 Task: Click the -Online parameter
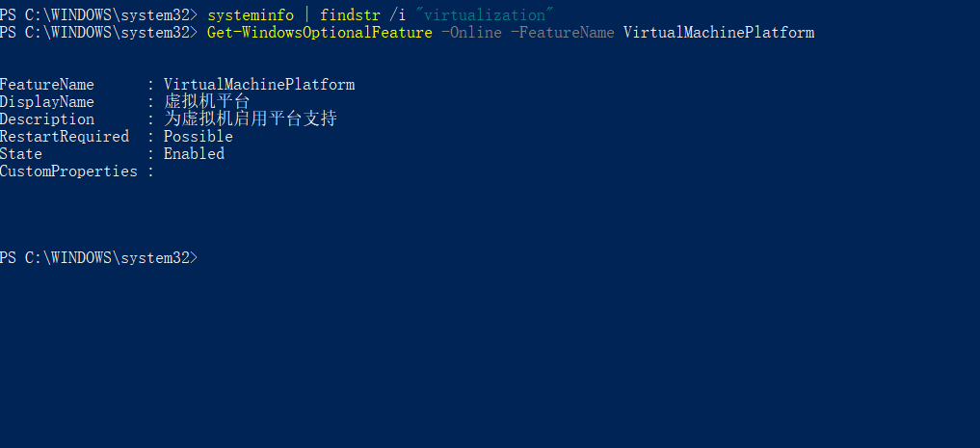click(x=471, y=33)
